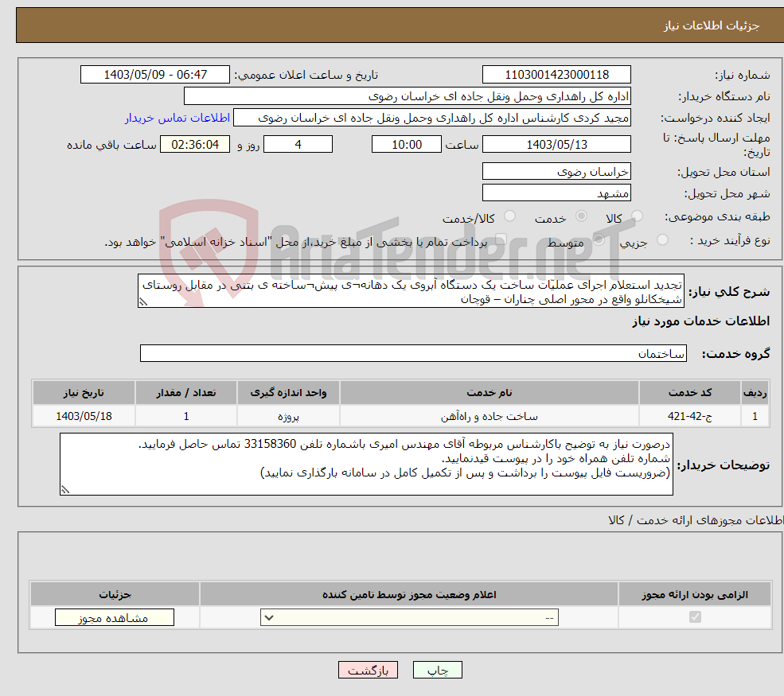Image resolution: width=784 pixels, height=696 pixels.
Task: Click service code cell ج-42-421
Action: [690, 416]
